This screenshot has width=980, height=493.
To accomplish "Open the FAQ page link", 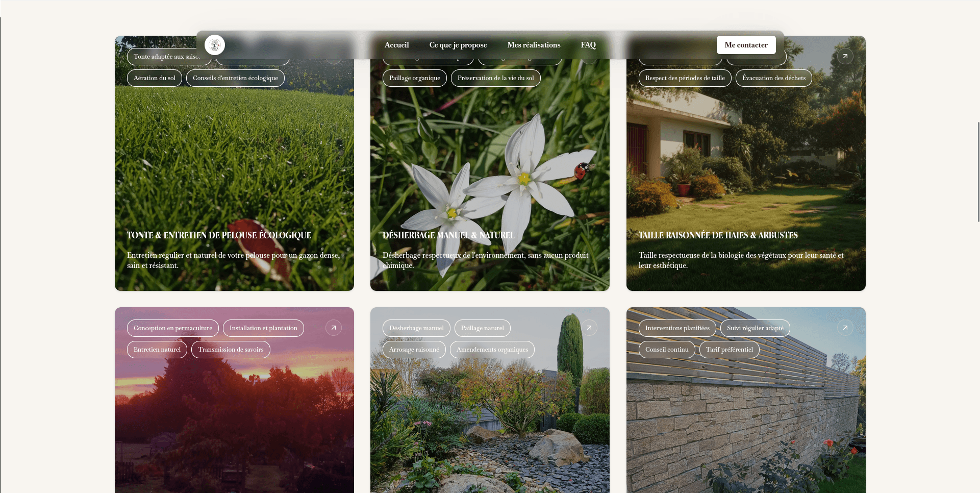I will (x=588, y=45).
